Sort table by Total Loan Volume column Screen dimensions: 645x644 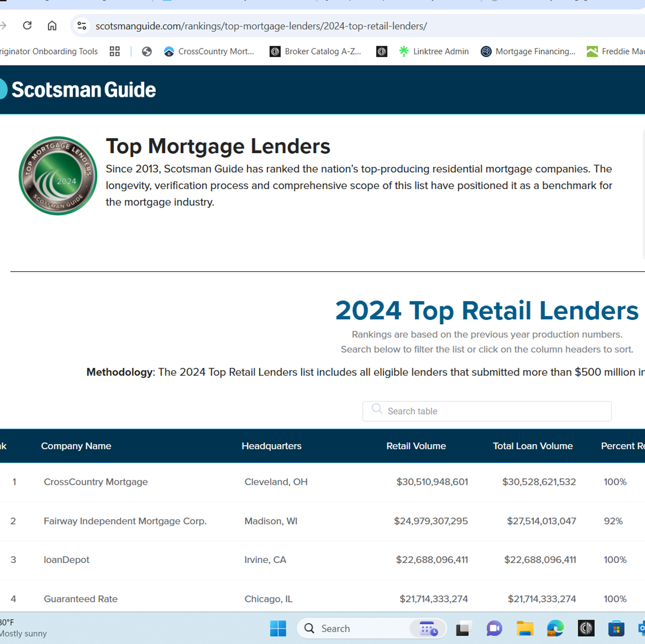[x=532, y=446]
